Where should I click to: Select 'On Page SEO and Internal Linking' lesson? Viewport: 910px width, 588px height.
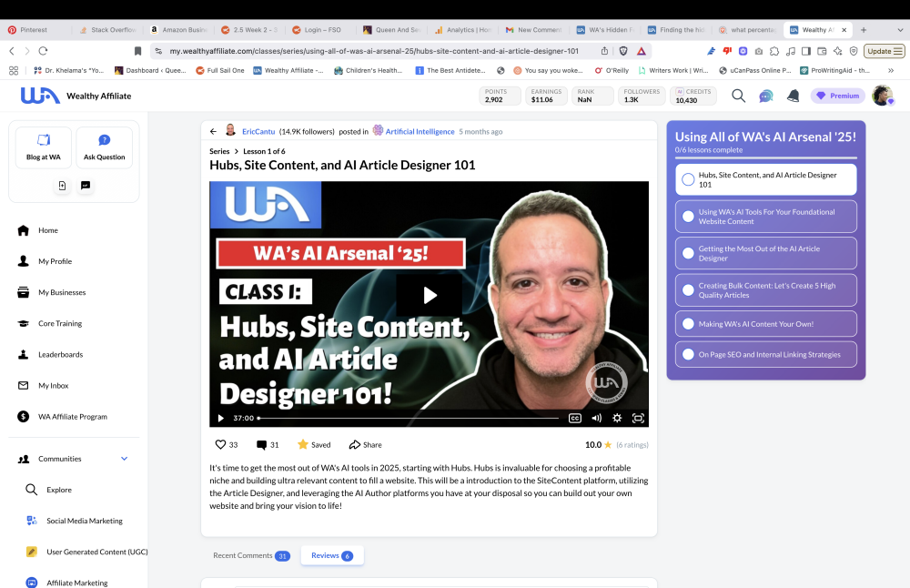766,354
